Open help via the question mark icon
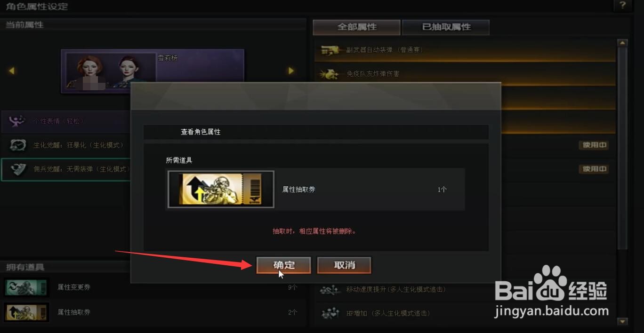 tap(623, 6)
